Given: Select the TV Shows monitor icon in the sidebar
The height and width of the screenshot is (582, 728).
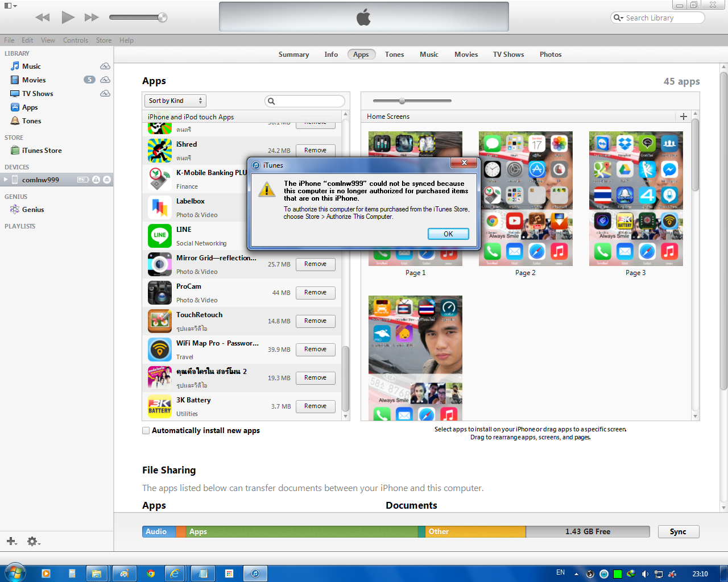Looking at the screenshot, I should coord(15,93).
